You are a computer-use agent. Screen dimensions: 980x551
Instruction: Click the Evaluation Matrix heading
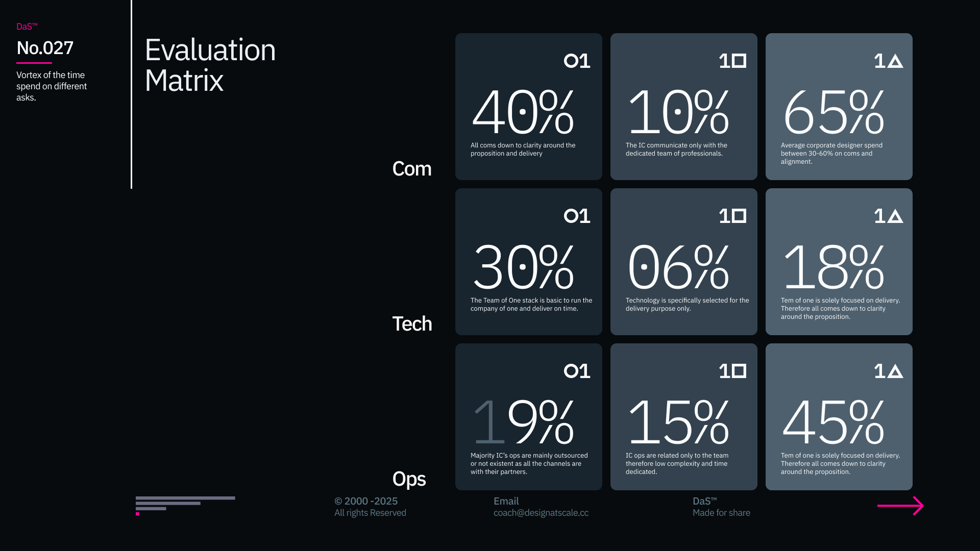click(210, 65)
